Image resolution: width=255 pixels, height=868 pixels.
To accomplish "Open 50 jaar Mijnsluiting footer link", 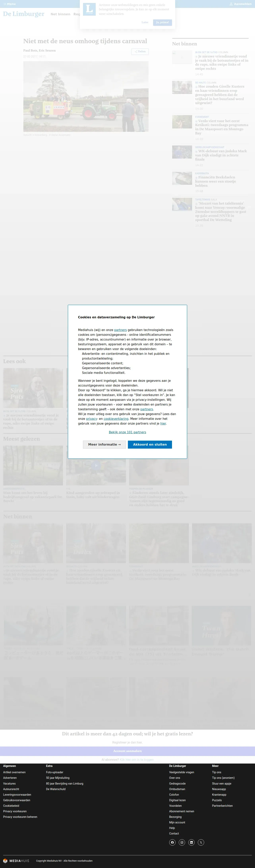I will pyautogui.click(x=58, y=778).
